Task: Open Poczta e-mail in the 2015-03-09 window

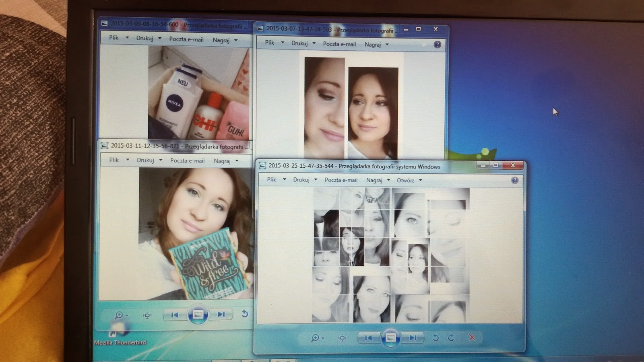Action: coord(186,39)
